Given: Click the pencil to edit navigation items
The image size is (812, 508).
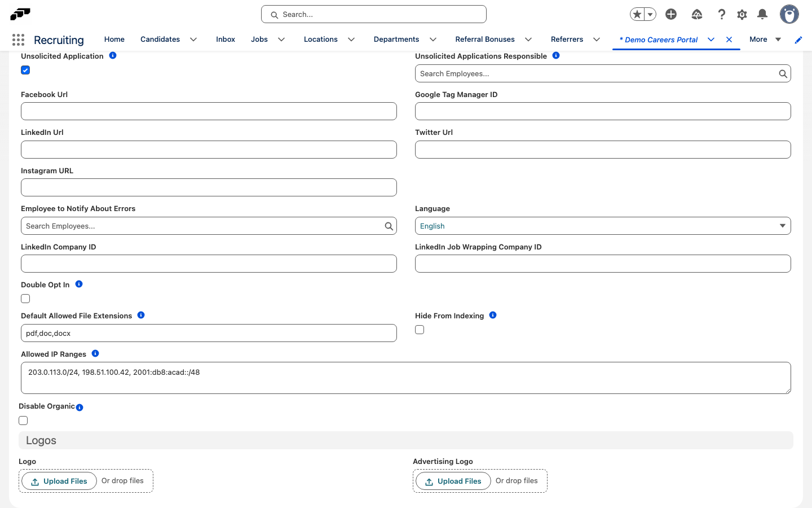Looking at the screenshot, I should coord(798,40).
